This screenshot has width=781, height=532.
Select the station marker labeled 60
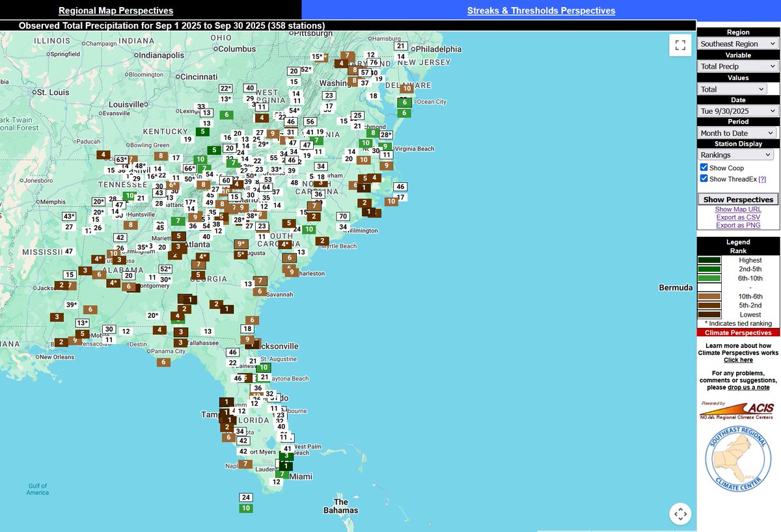[226, 181]
